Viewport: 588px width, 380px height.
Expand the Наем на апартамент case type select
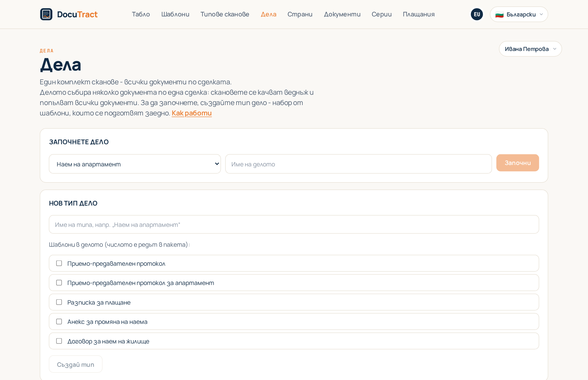135,164
